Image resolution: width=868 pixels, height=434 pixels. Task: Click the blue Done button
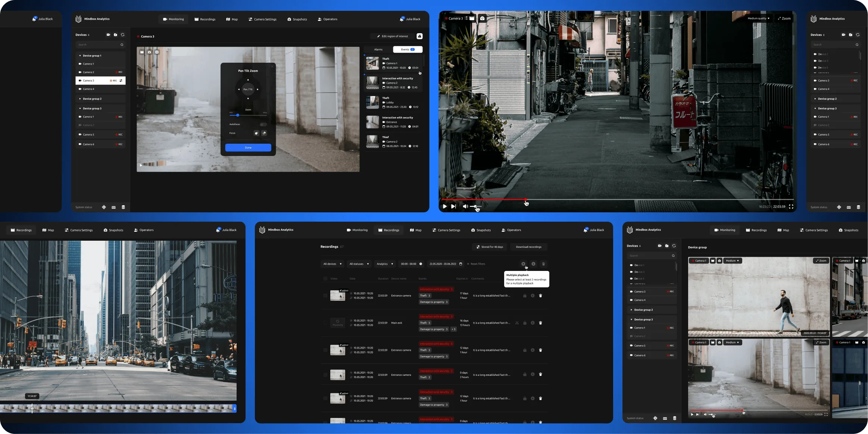(x=248, y=148)
